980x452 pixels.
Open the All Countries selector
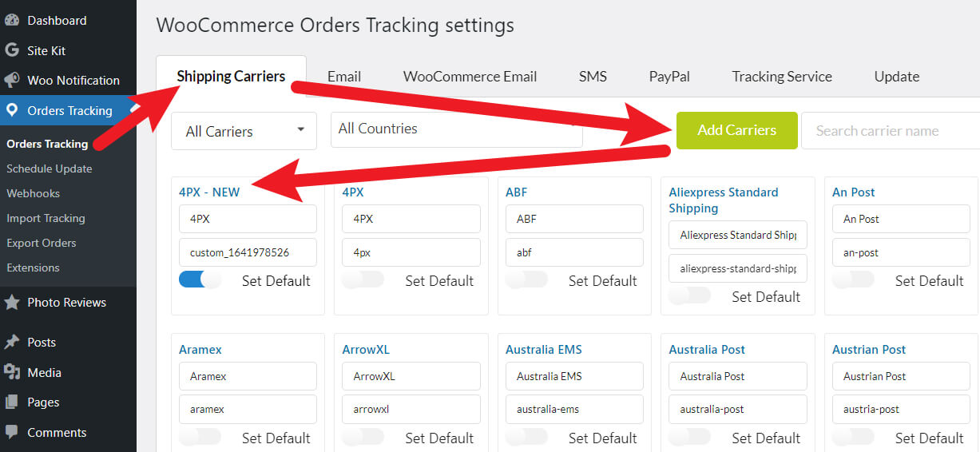456,129
